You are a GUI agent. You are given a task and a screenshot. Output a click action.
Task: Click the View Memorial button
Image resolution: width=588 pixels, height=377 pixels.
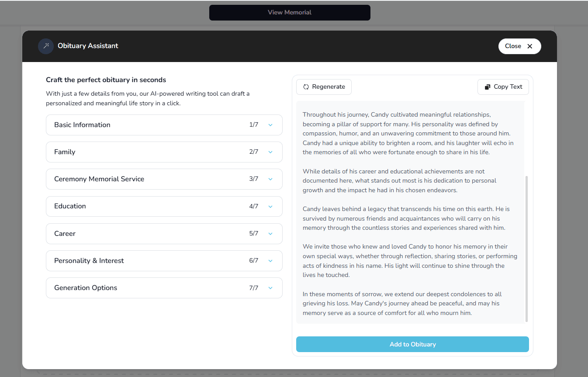(x=290, y=12)
